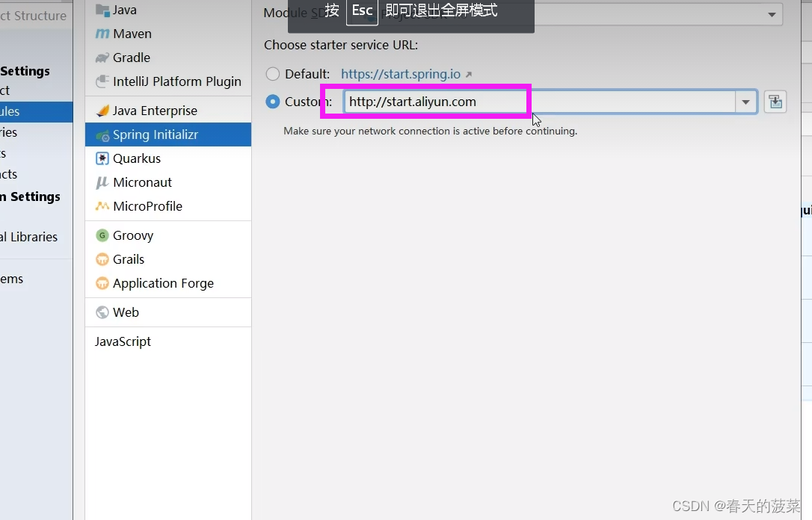Choose the Micronaut generator
812x520 pixels.
tap(144, 182)
